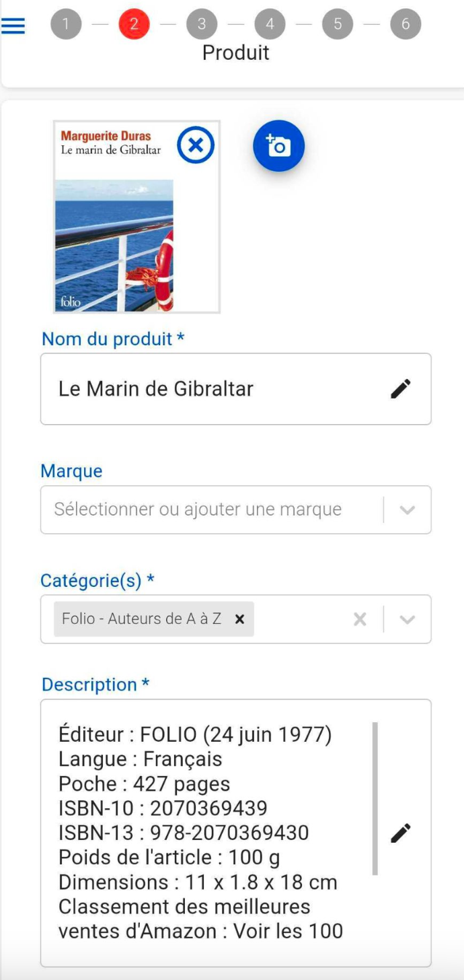
Task: Edit product name with pencil icon
Action: pyautogui.click(x=401, y=388)
